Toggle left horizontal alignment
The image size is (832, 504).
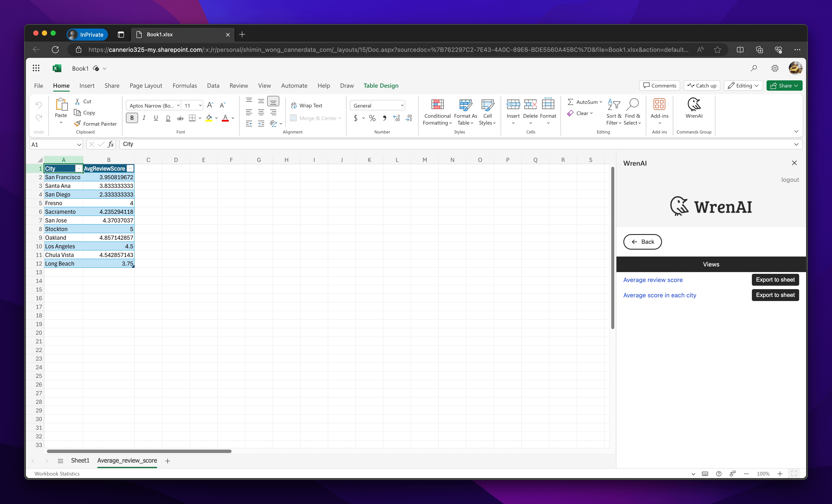[x=249, y=113]
